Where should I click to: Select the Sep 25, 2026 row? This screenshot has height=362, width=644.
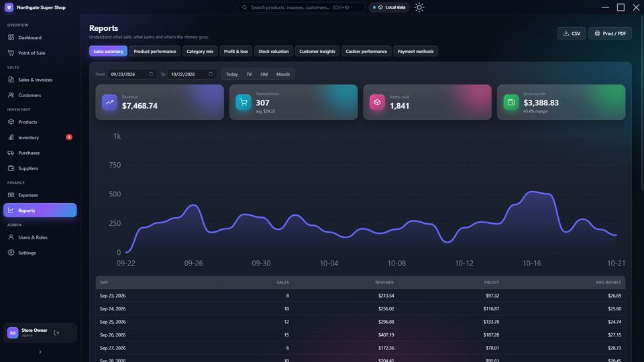click(360, 322)
